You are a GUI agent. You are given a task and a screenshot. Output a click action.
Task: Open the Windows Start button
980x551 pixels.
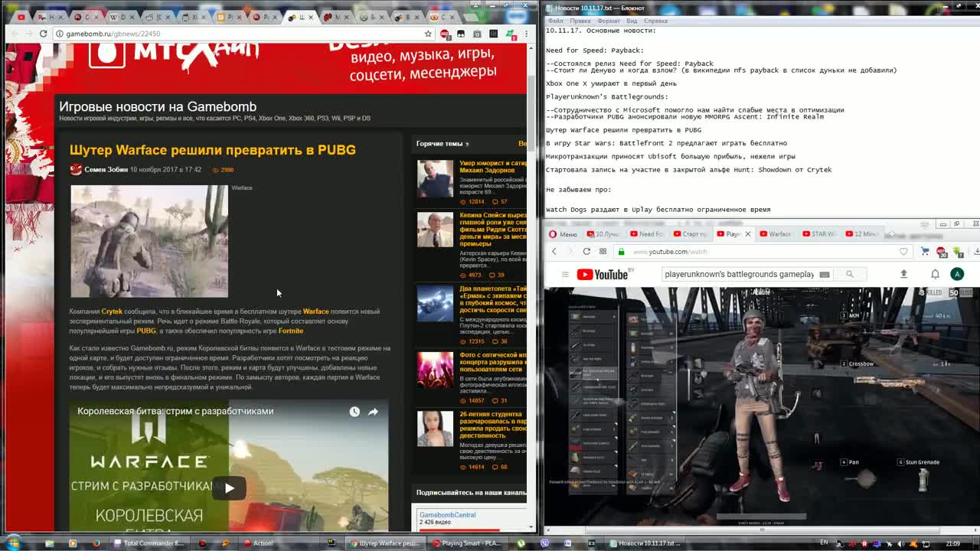click(12, 543)
